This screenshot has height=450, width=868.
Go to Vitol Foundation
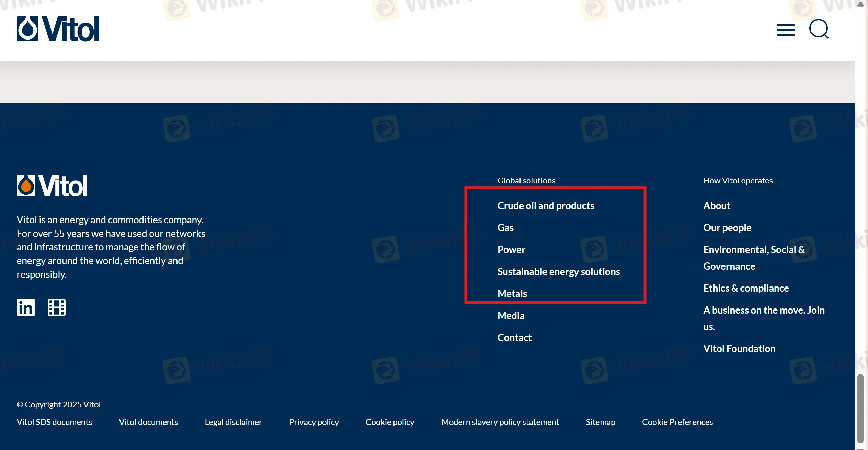pyautogui.click(x=739, y=349)
